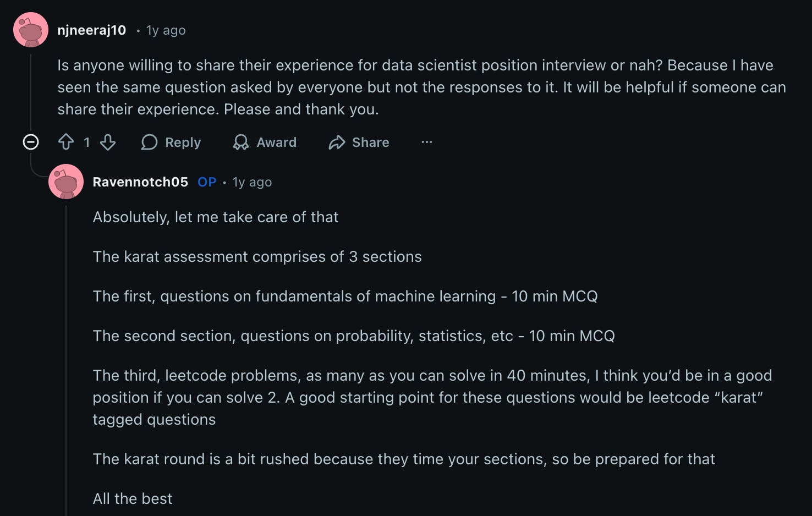Click the "Absolutely, let me take care" line
812x516 pixels.
tap(216, 217)
